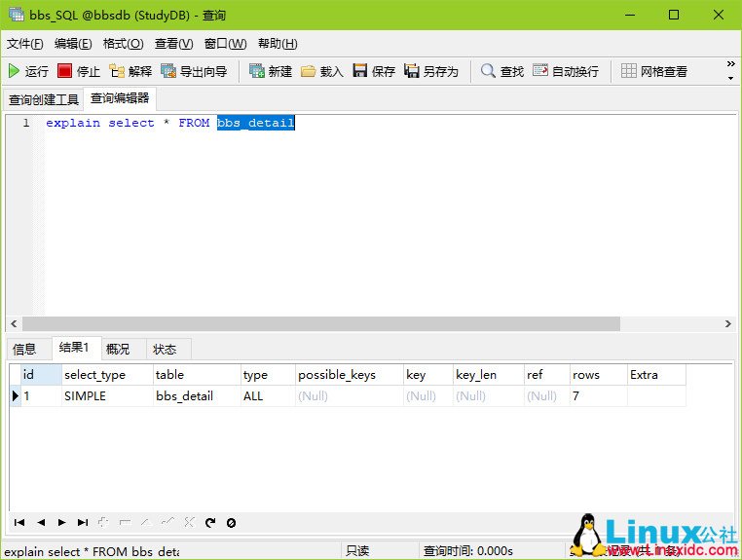Screen dimensions: 742x560
Task: Click the stop/cancel circle icon in the navigator
Action: 231,523
